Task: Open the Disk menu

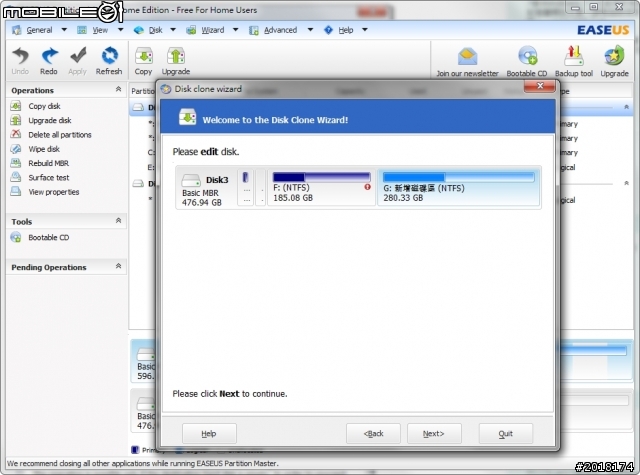Action: [x=156, y=30]
